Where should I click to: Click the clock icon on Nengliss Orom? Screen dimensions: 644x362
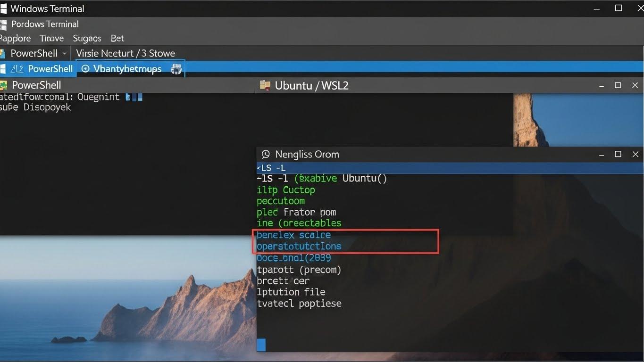tap(265, 154)
